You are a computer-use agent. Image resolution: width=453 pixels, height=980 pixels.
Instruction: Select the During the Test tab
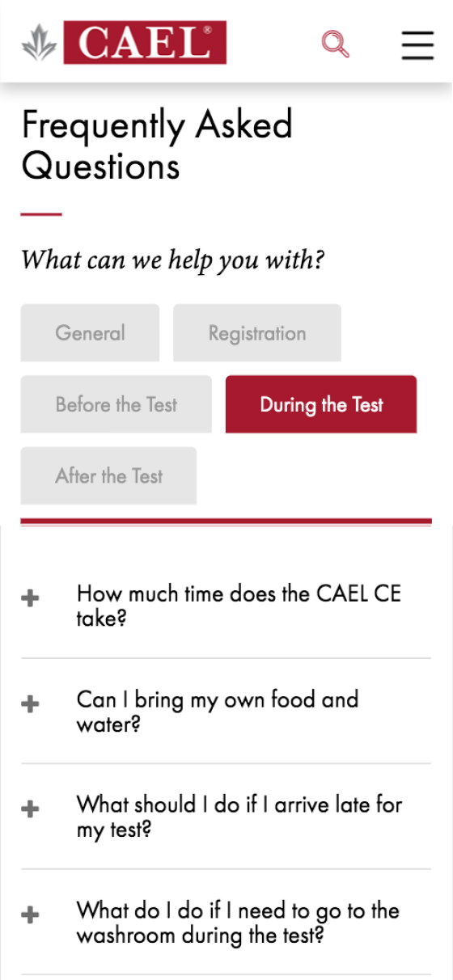click(x=321, y=404)
